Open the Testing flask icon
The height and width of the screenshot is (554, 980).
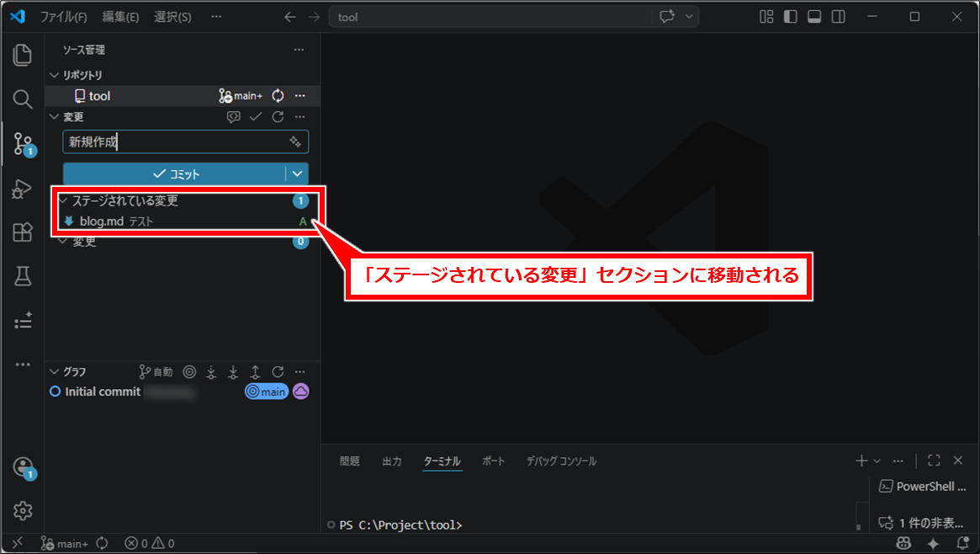[x=23, y=275]
